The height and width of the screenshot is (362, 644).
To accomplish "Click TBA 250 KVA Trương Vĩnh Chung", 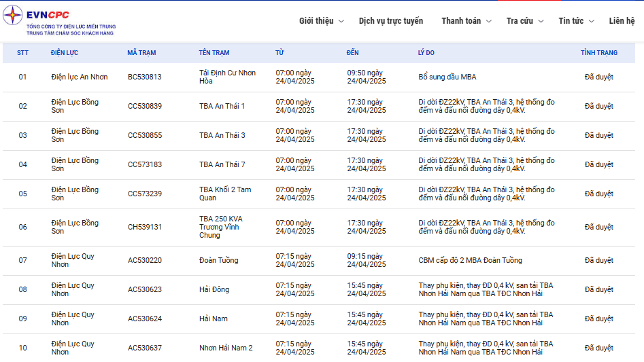I will (x=220, y=227).
